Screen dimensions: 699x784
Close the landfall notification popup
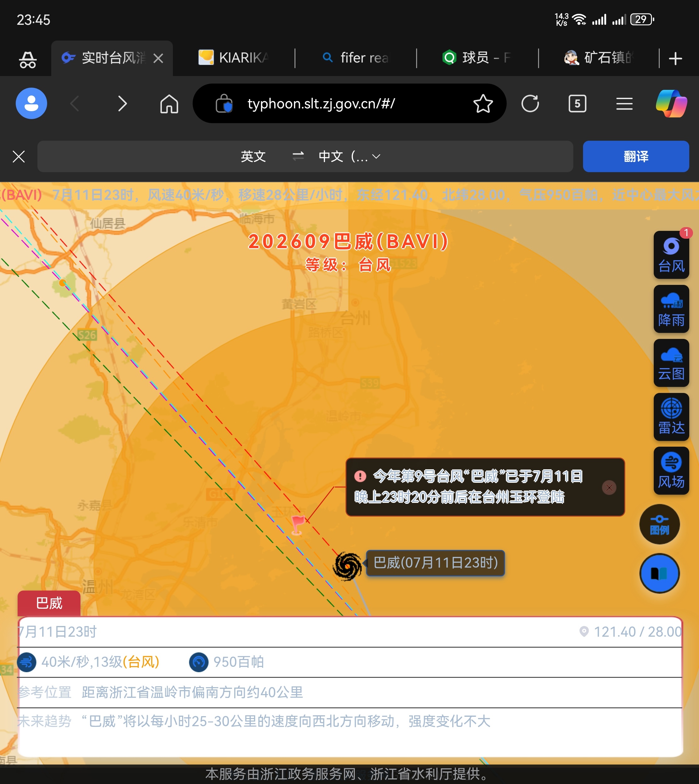click(609, 487)
